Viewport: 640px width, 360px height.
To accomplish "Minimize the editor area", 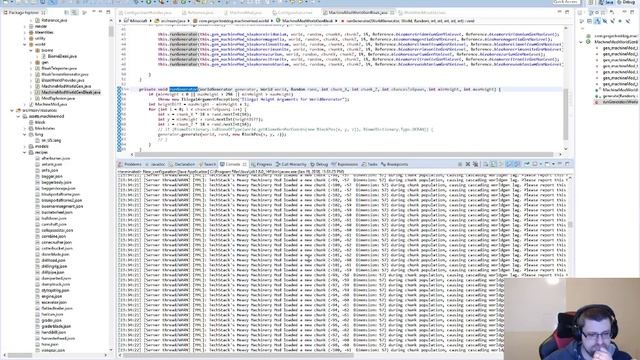I will [560, 12].
